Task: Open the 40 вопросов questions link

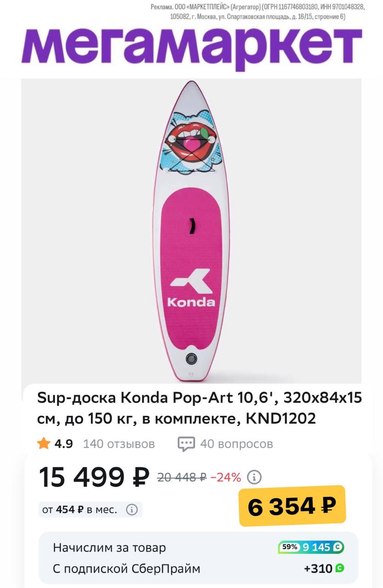Action: tap(236, 444)
